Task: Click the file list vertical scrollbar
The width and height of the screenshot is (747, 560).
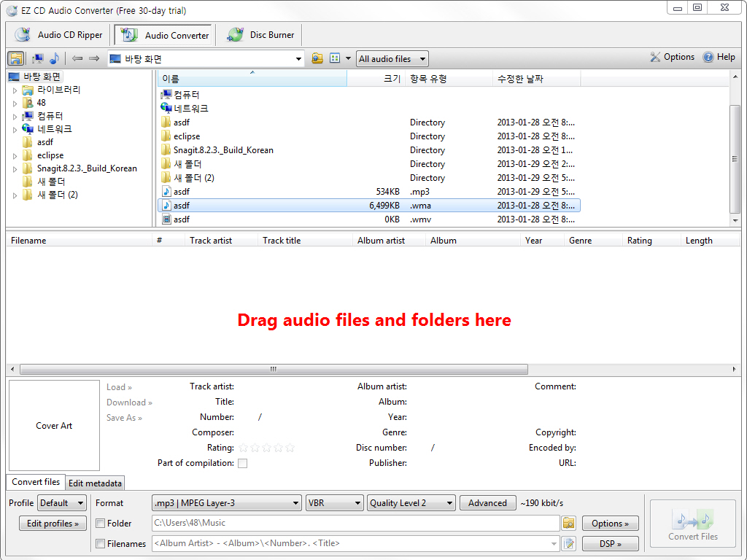Action: coord(735,158)
